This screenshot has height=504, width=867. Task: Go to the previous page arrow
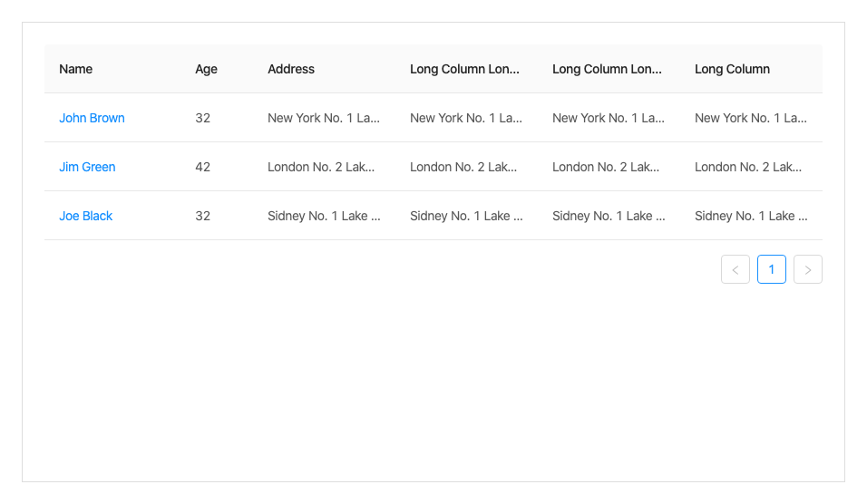(735, 269)
